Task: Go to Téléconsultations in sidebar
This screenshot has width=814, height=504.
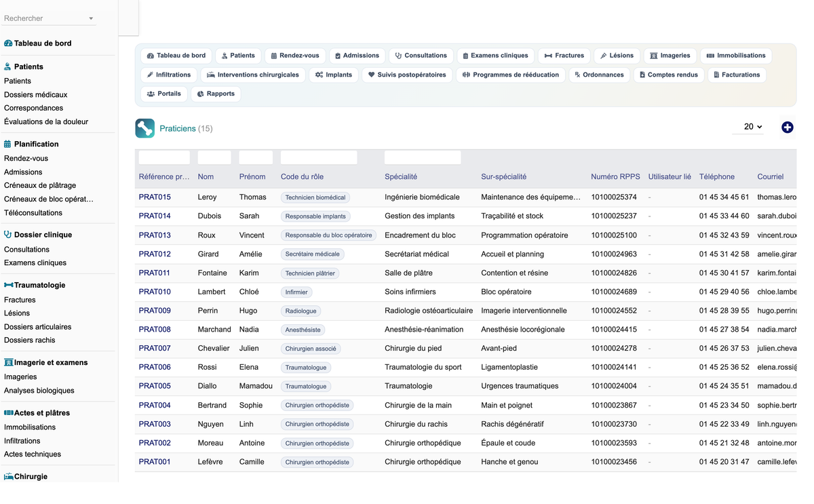Action: click(x=33, y=213)
